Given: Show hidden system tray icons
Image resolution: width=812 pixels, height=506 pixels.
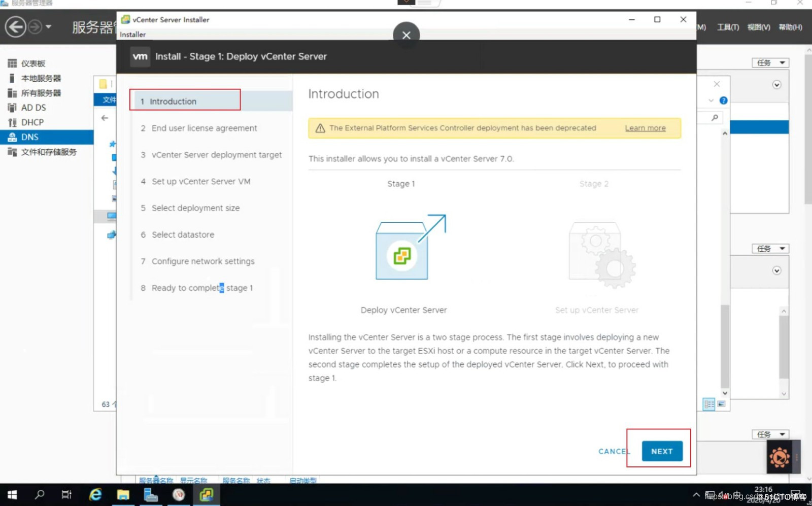Looking at the screenshot, I should point(696,495).
